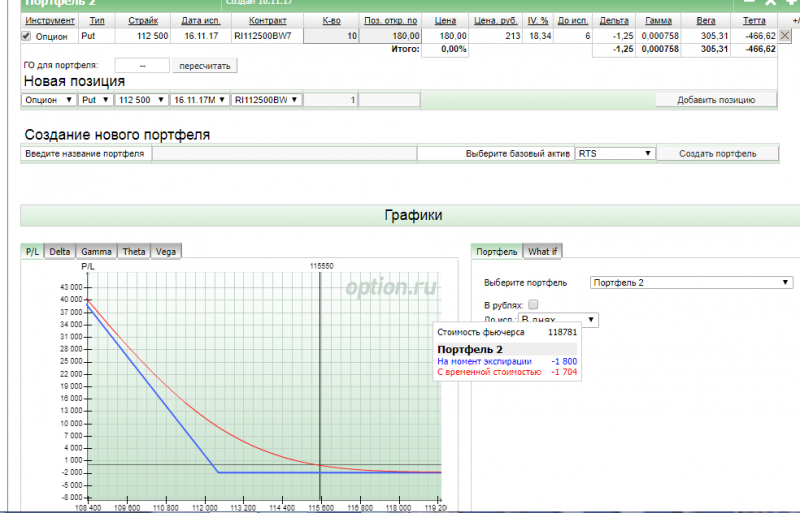Open the 'Портфель 2' portfolio selector dropdown
Image resolution: width=800 pixels, height=513 pixels.
tap(692, 283)
